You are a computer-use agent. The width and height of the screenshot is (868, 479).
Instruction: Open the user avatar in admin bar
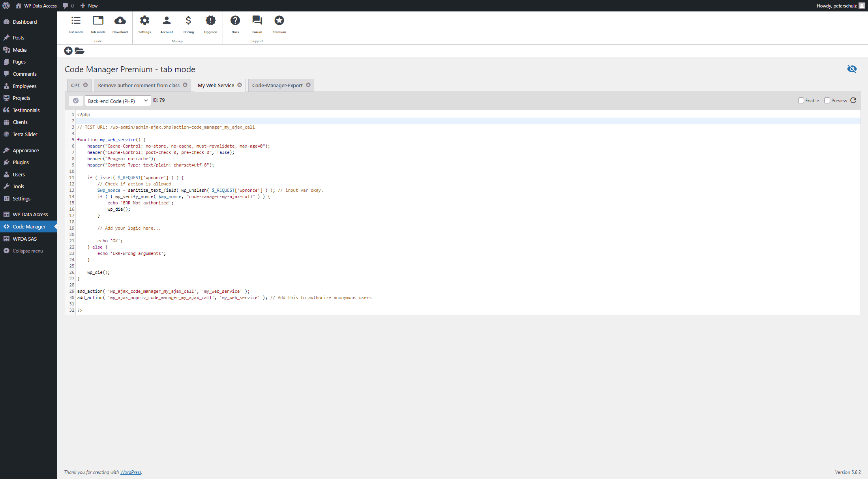pos(862,6)
